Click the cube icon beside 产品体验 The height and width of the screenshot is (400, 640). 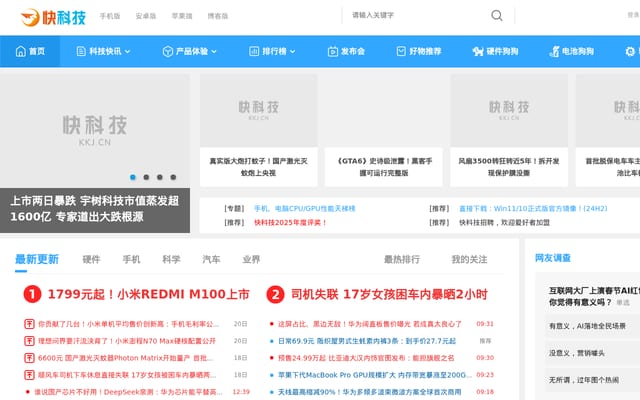[168, 51]
